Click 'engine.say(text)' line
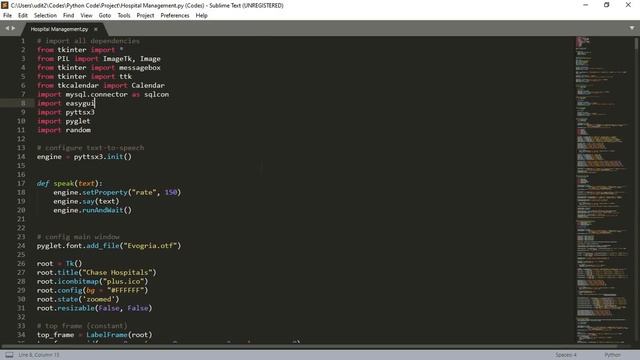The width and height of the screenshot is (640, 360). (x=86, y=201)
